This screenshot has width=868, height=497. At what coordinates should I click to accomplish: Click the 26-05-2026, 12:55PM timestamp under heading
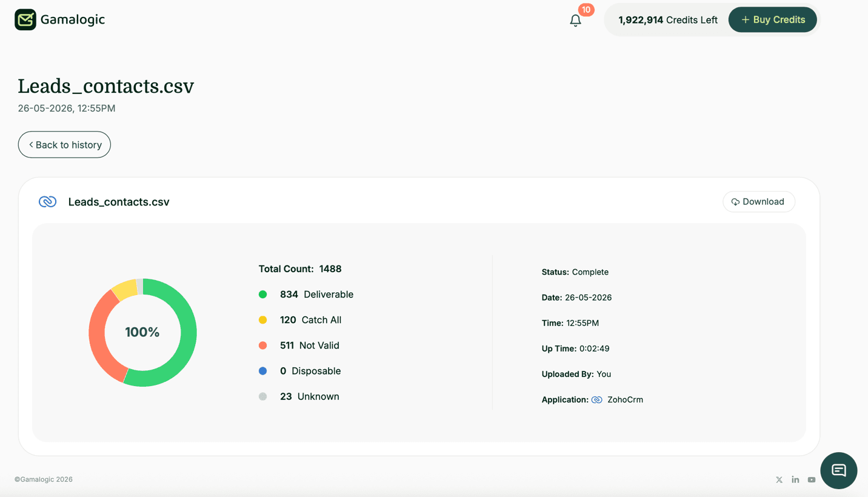[x=67, y=108]
